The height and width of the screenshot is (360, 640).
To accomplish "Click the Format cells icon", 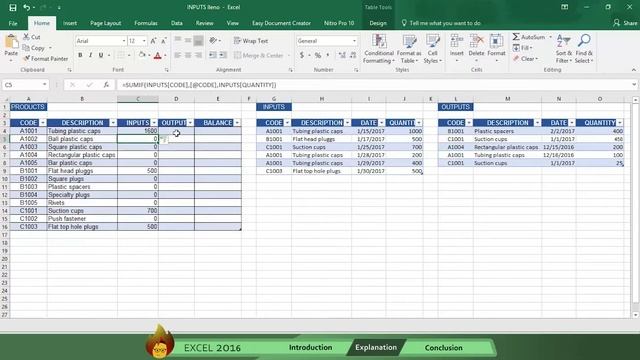I will click(496, 41).
